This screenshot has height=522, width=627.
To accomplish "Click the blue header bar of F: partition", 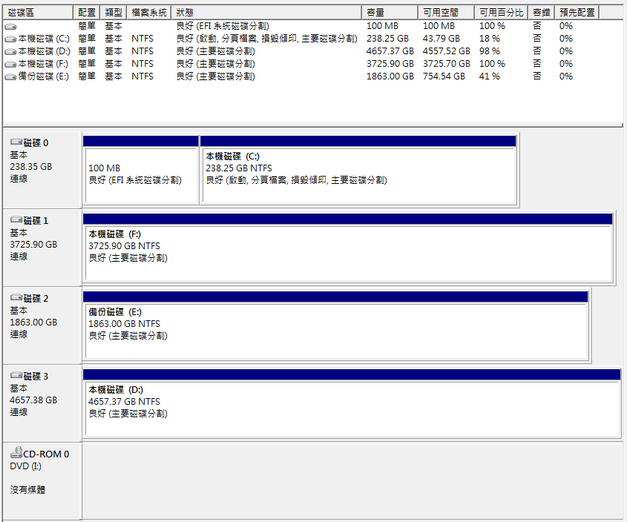I will point(347,219).
